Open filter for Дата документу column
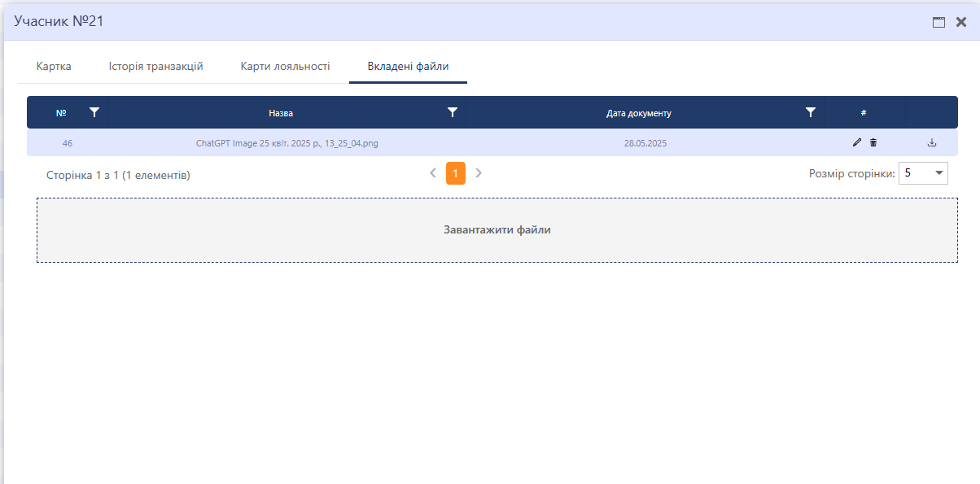The image size is (980, 484). (810, 113)
